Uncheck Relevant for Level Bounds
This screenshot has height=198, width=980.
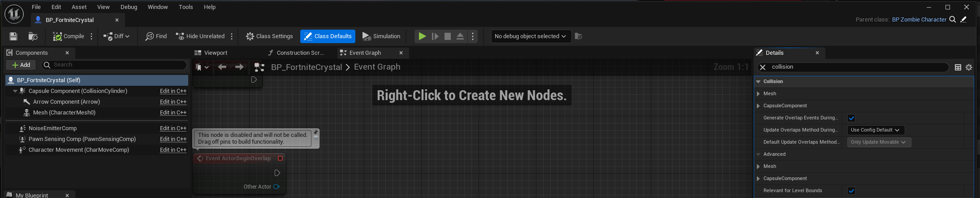(851, 191)
